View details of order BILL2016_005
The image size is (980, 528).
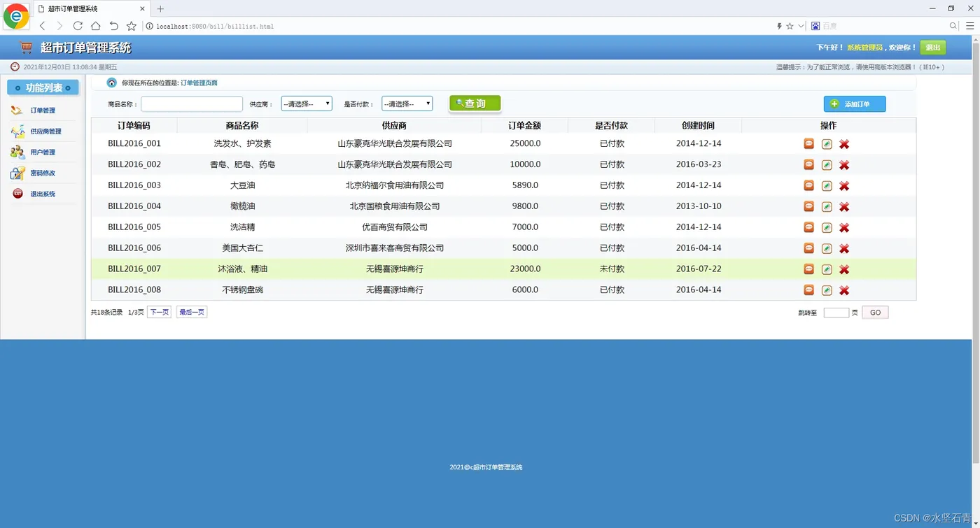808,227
